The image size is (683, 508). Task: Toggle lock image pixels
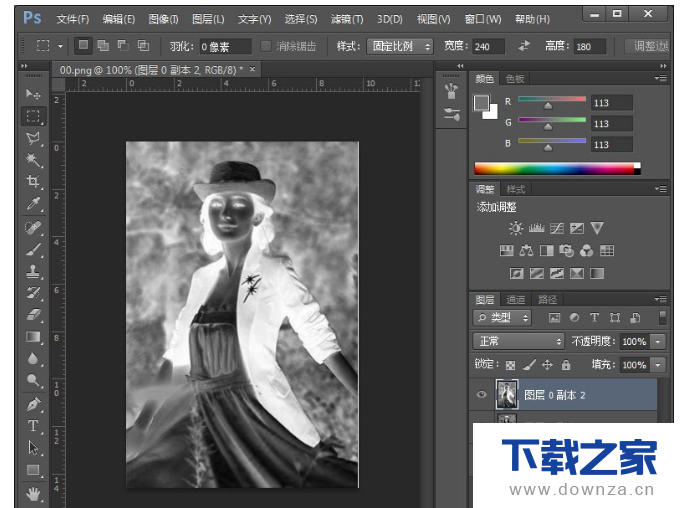(x=529, y=365)
